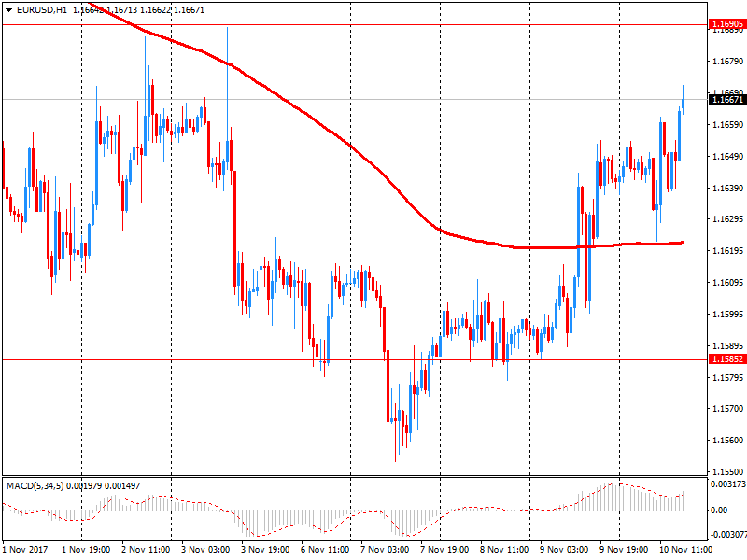Viewport: 747px width, 560px height.
Task: Click the 1.16390 price scale value
Action: (727, 189)
